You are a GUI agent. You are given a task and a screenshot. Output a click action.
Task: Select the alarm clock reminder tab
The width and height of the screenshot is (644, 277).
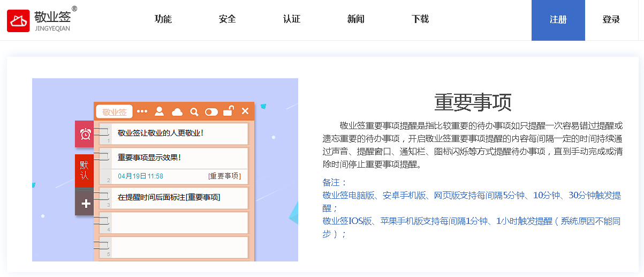86,134
